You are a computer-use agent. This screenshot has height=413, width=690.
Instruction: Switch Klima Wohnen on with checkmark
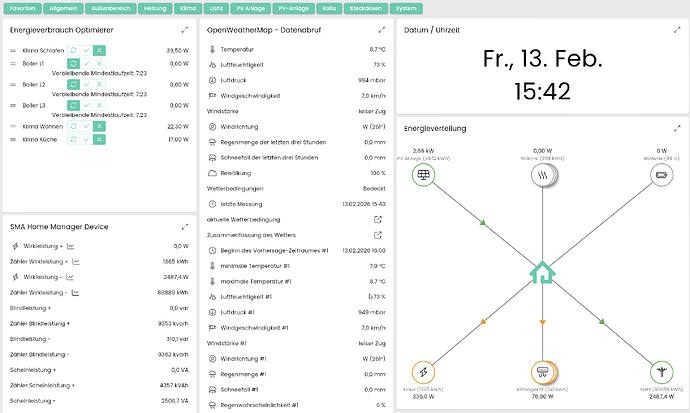click(x=86, y=127)
